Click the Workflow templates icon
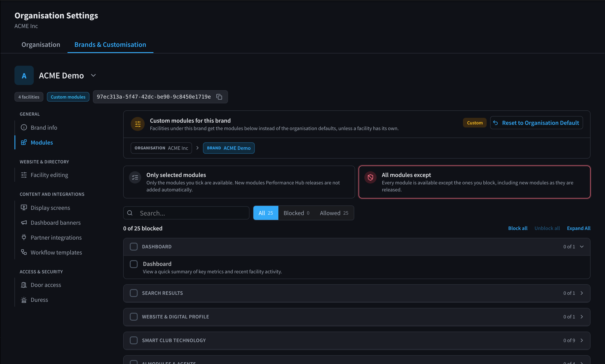 click(24, 252)
